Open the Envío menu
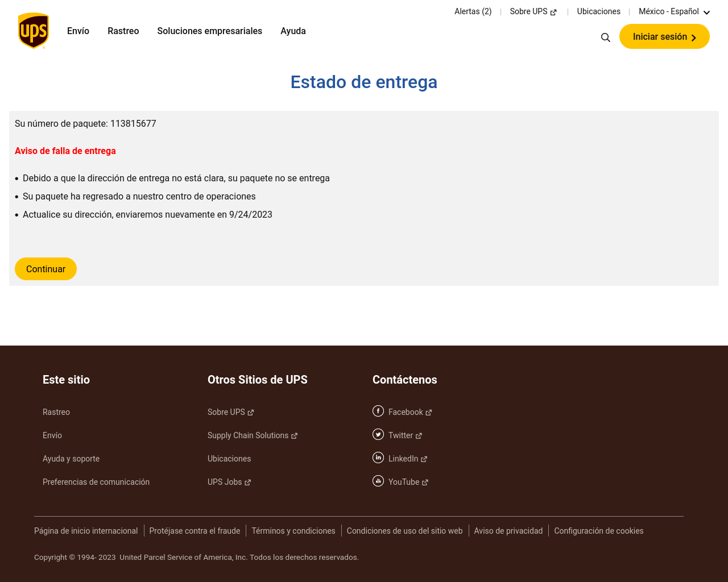The image size is (728, 582). click(x=78, y=31)
